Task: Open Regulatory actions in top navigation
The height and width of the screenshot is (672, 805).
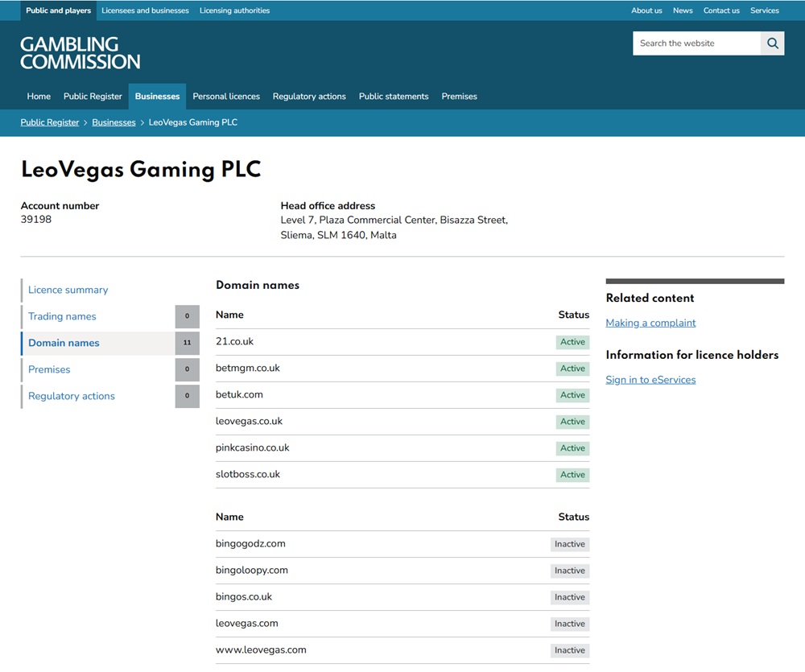Action: (309, 96)
